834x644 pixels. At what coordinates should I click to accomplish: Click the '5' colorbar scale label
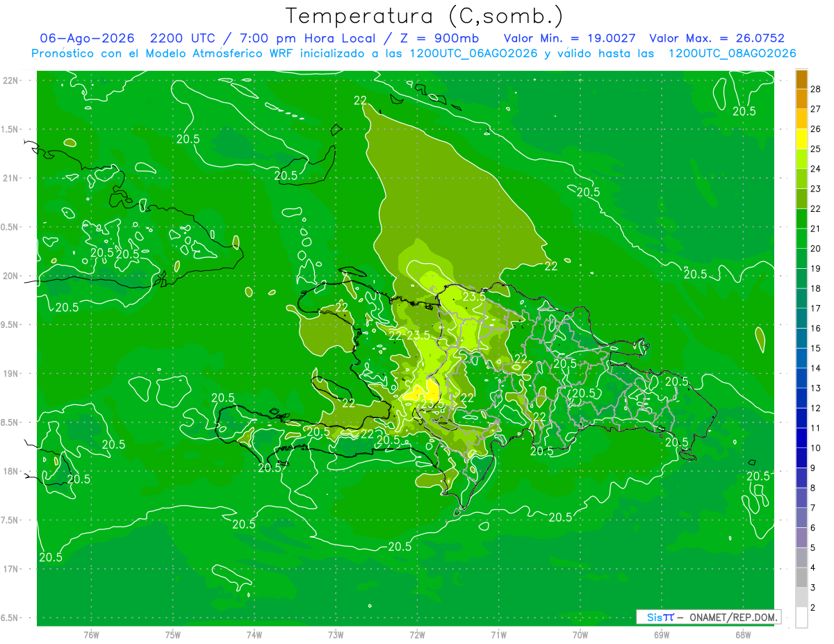pyautogui.click(x=814, y=548)
